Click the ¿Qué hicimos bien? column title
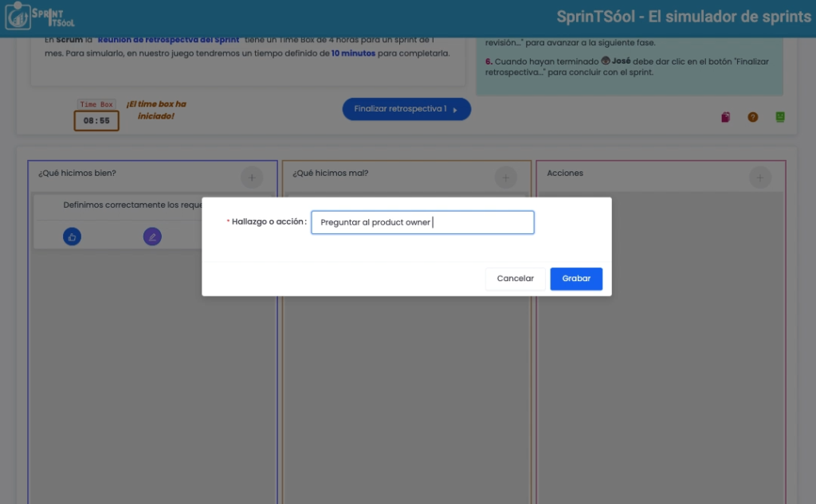The width and height of the screenshot is (816, 504). 77,174
